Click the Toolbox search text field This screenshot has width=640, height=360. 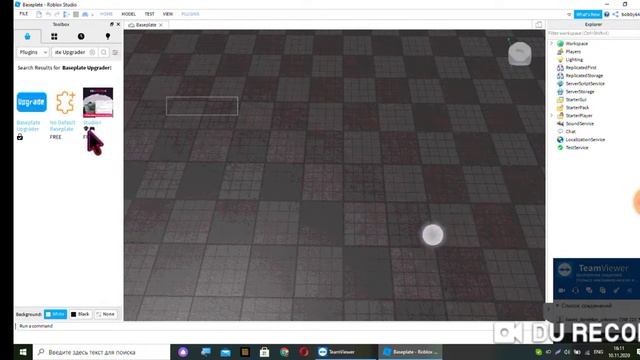point(70,52)
